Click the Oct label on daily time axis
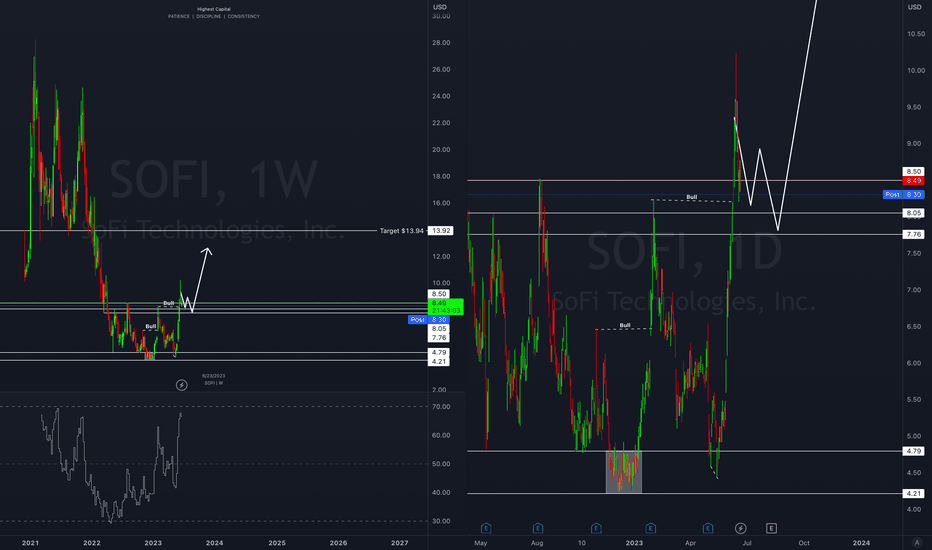The width and height of the screenshot is (932, 550). (804, 543)
